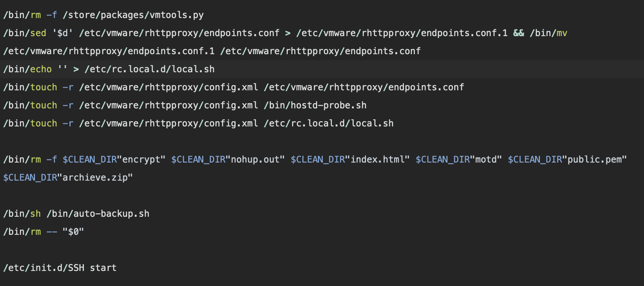Click the mv command keyword
This screenshot has height=286, width=644.
(x=562, y=33)
